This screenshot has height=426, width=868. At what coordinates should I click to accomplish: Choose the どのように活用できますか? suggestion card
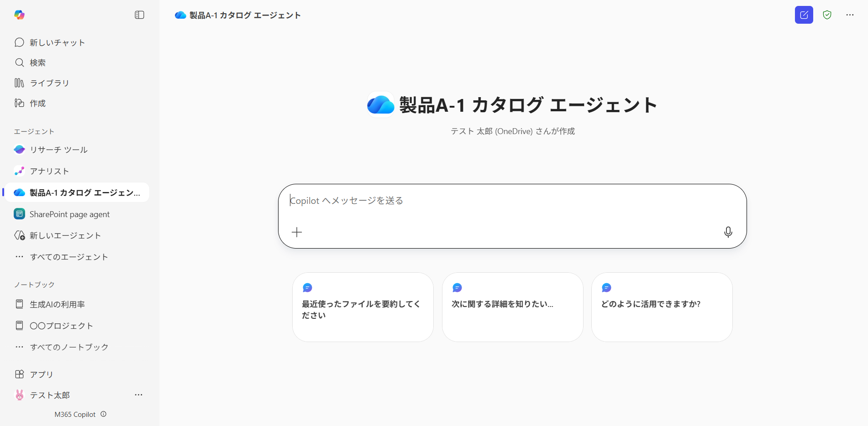662,307
